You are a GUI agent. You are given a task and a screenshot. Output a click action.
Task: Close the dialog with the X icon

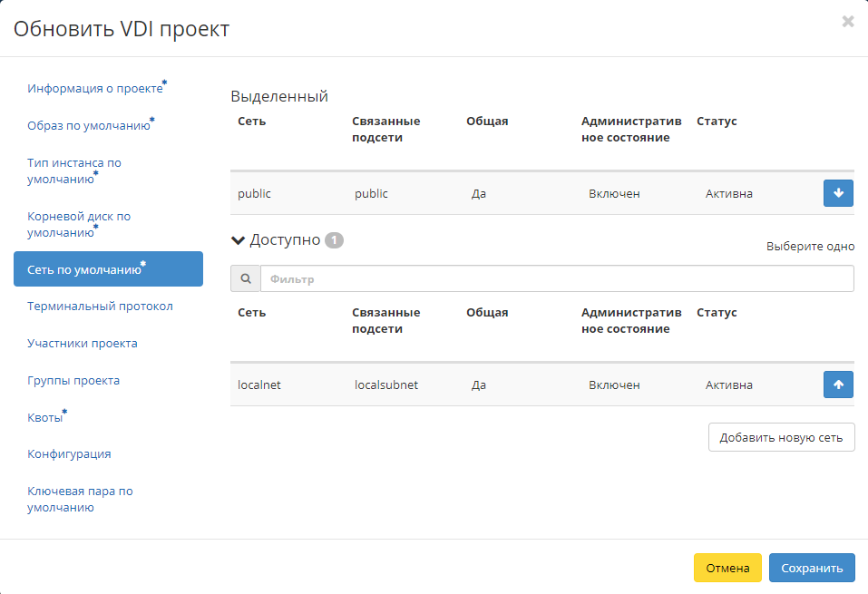[847, 22]
